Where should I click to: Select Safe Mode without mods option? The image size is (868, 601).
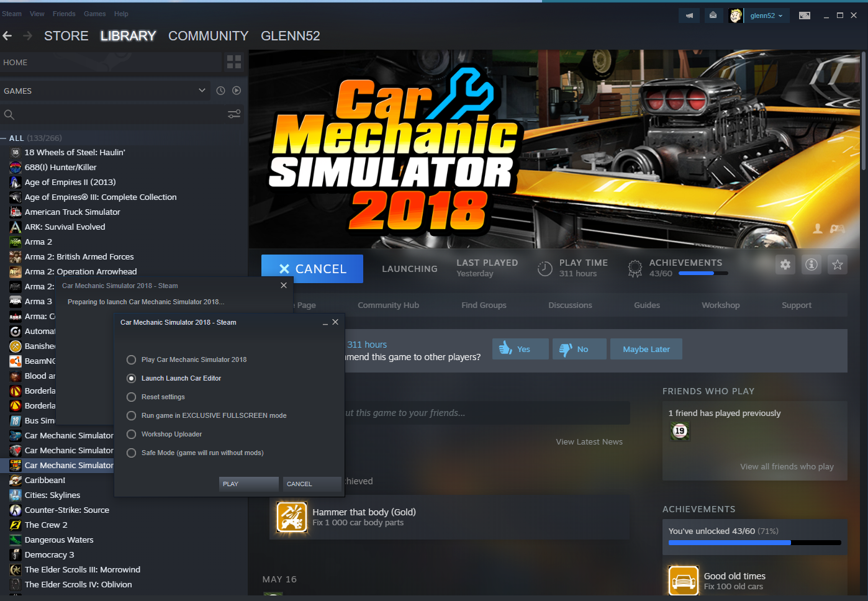(x=196, y=453)
